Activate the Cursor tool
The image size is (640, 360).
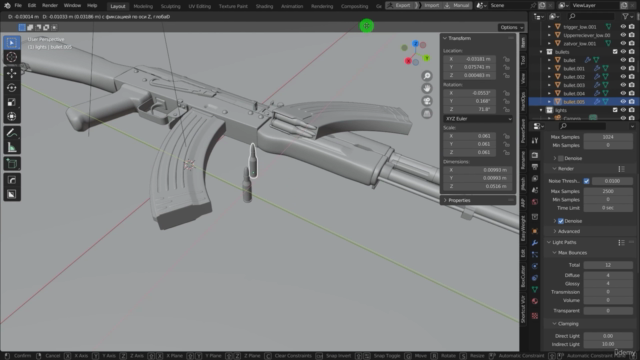pos(12,57)
